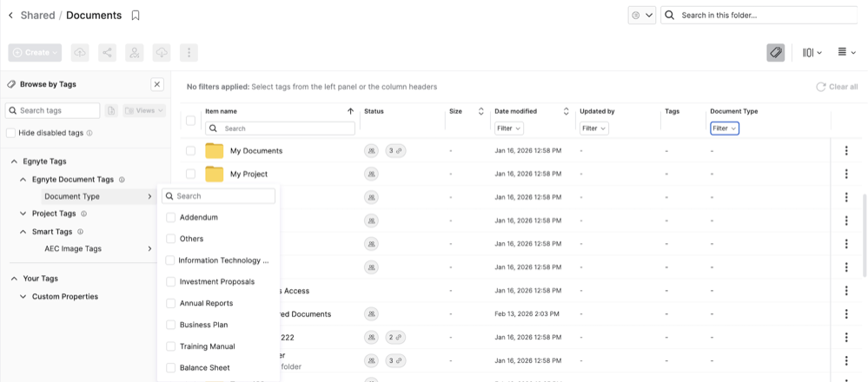The image size is (868, 382).
Task: Bookmark the Documents folder
Action: click(136, 16)
